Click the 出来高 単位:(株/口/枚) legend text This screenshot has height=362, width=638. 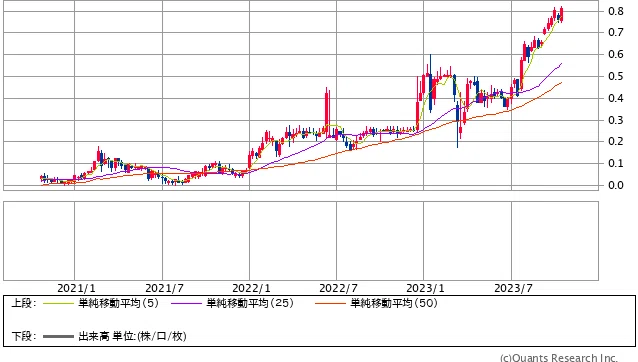click(132, 336)
